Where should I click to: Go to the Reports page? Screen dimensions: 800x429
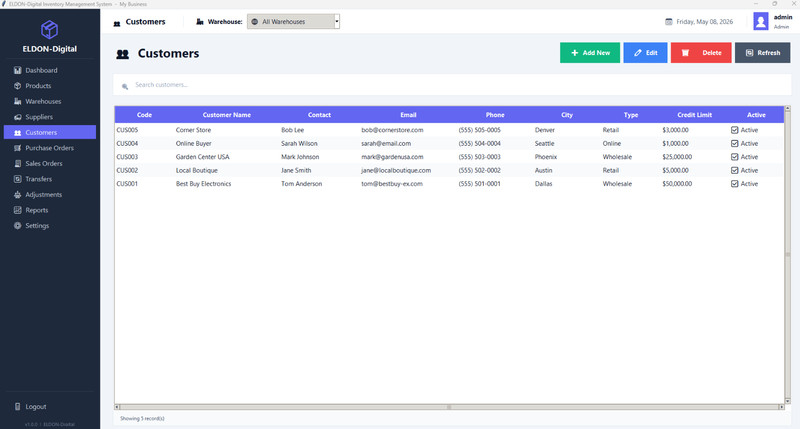pyautogui.click(x=49, y=210)
